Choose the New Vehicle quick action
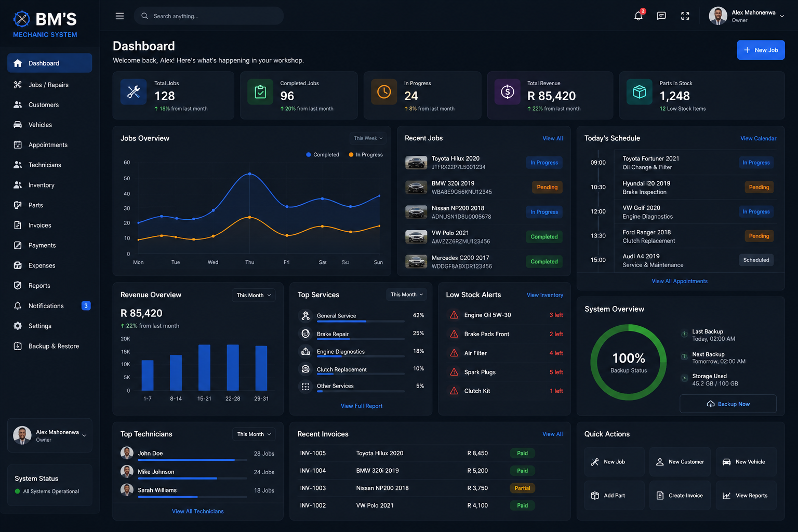The height and width of the screenshot is (532, 798). pos(746,462)
